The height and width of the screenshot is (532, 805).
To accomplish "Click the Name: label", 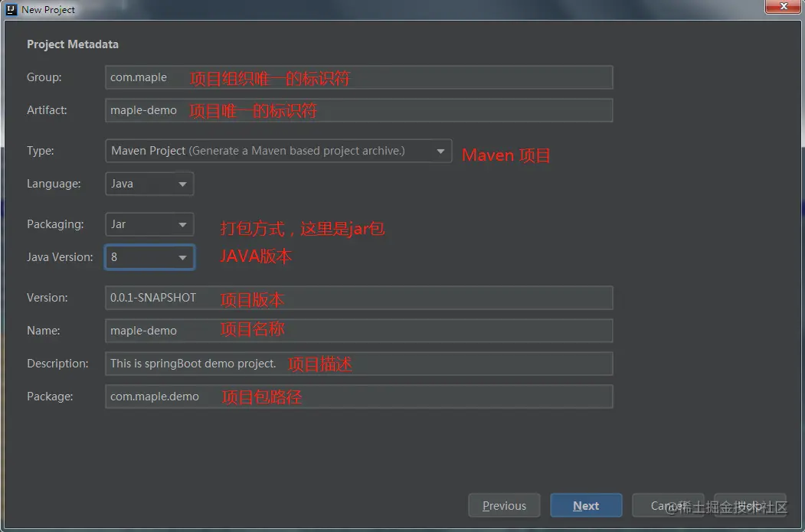I will (x=44, y=331).
